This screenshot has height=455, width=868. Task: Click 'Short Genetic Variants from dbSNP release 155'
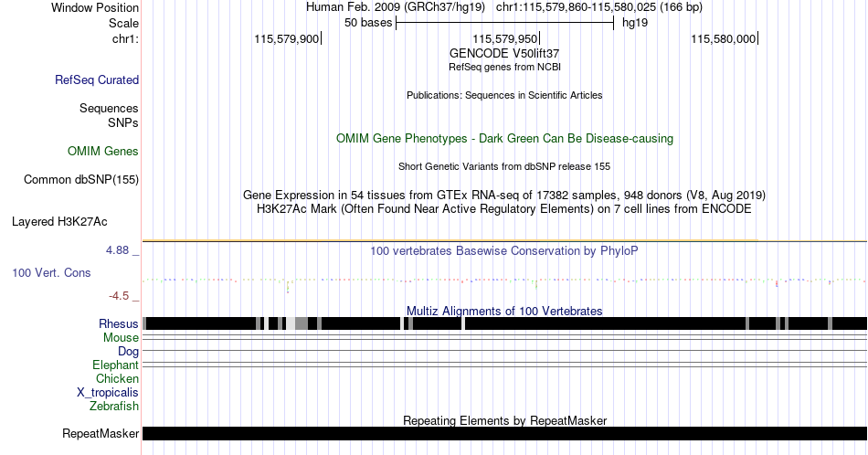click(504, 166)
